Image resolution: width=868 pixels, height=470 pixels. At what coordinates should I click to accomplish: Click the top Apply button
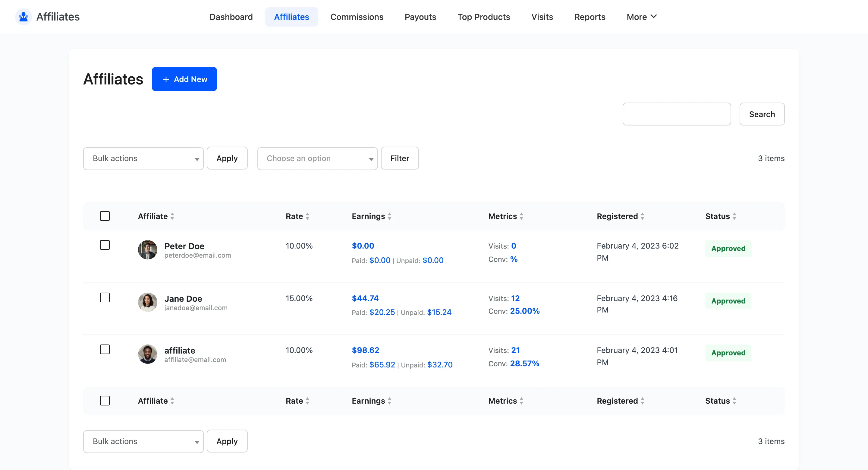pos(227,158)
